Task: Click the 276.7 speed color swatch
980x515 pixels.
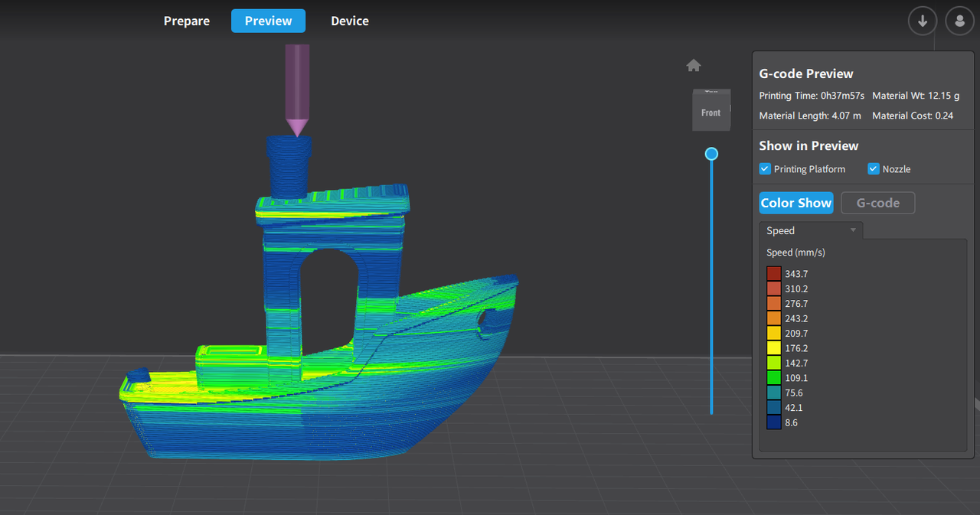Action: tap(774, 304)
